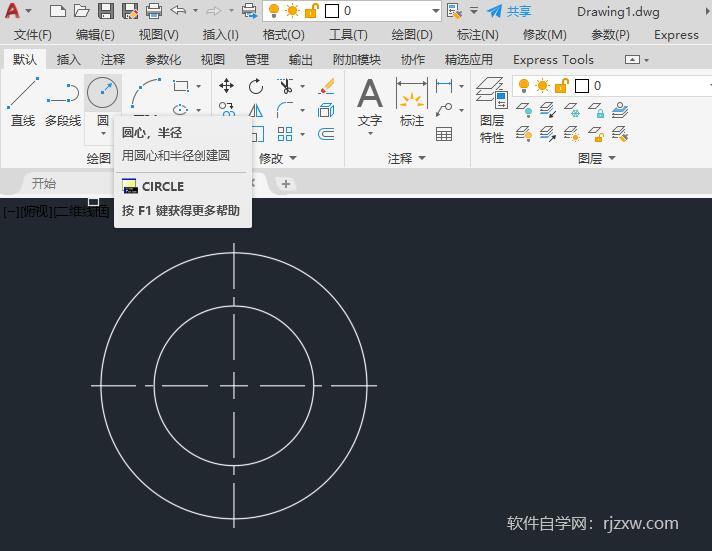The image size is (712, 551).
Task: Click the Open folder icon
Action: [x=82, y=10]
